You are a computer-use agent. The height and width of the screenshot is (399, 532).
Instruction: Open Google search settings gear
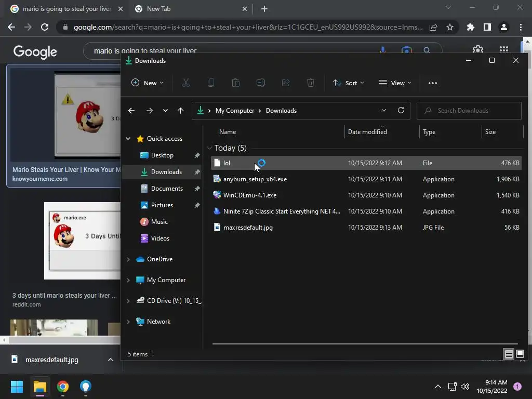[x=478, y=49]
